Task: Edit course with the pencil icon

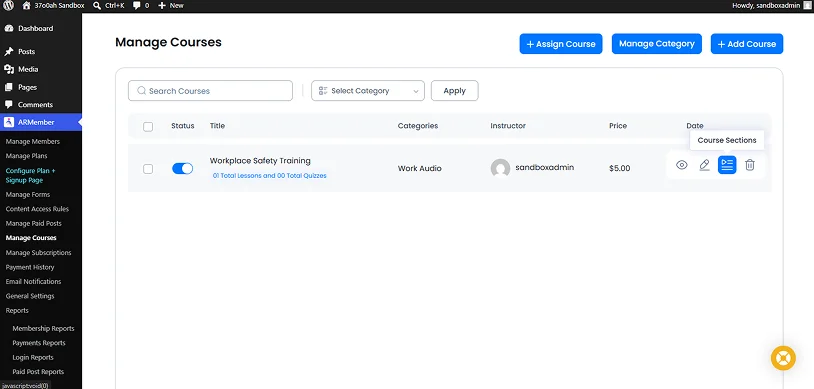Action: (704, 165)
